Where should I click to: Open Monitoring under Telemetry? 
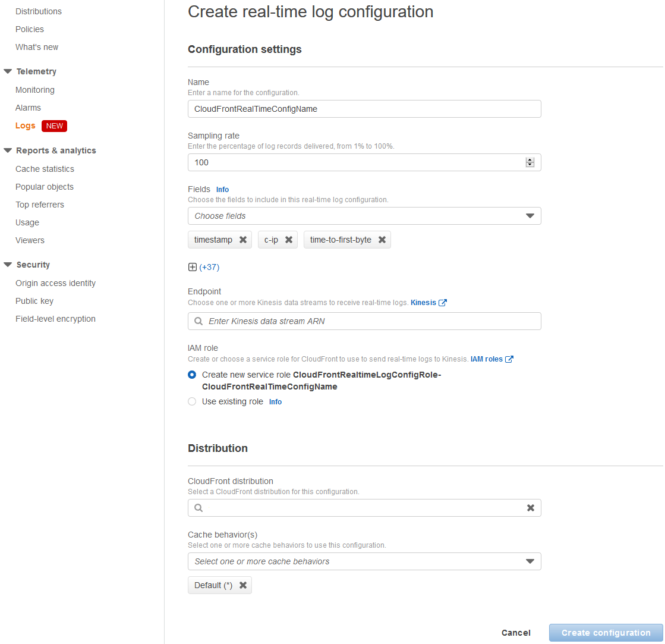coord(35,90)
